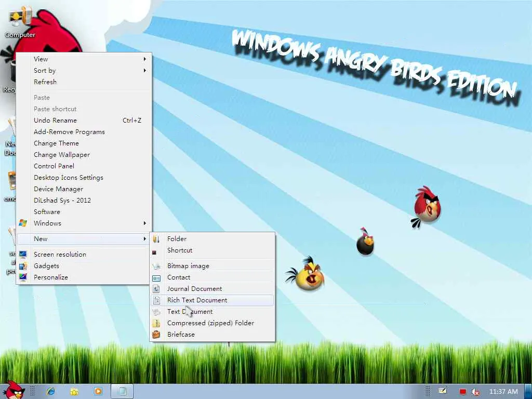The height and width of the screenshot is (399, 532).
Task: Click the Journal Document icon
Action: point(156,289)
